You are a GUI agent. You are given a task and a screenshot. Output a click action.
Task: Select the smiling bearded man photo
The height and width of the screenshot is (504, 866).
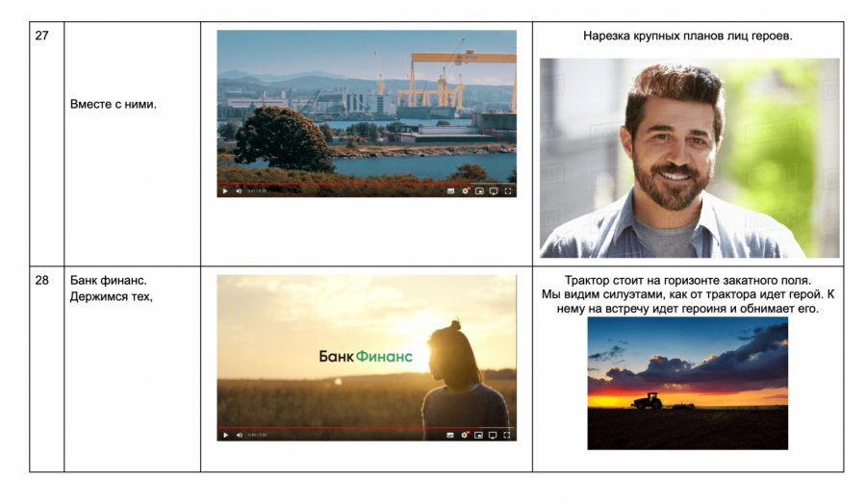coord(689,158)
